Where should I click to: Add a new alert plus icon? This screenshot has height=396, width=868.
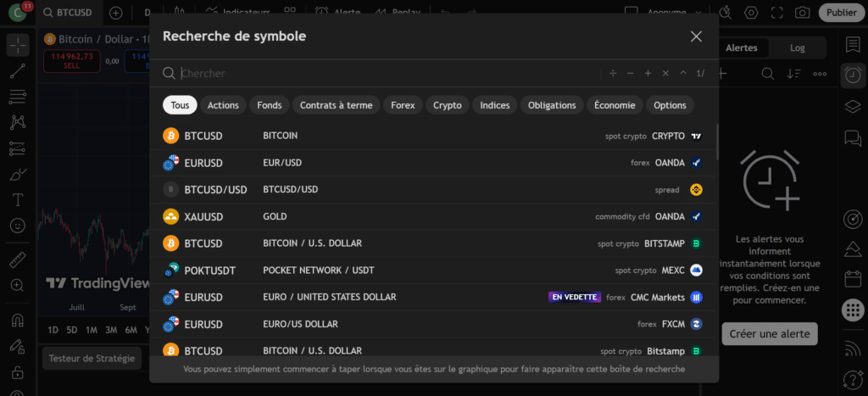pos(721,74)
